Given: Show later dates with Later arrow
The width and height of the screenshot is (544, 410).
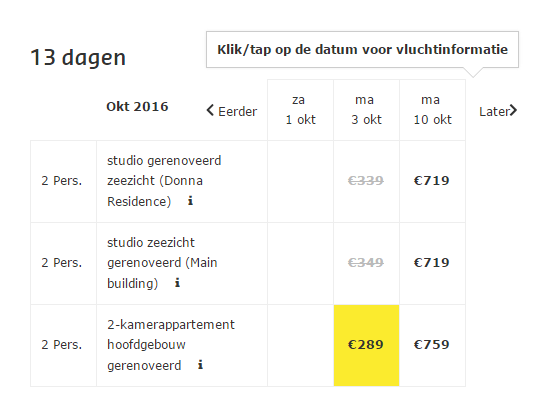Looking at the screenshot, I should 498,111.
